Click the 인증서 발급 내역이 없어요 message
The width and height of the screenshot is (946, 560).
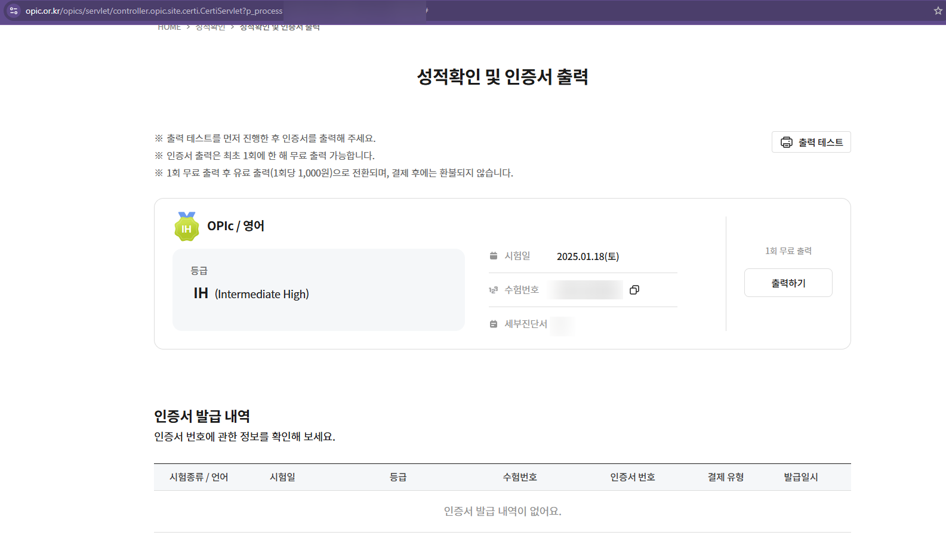pos(503,511)
